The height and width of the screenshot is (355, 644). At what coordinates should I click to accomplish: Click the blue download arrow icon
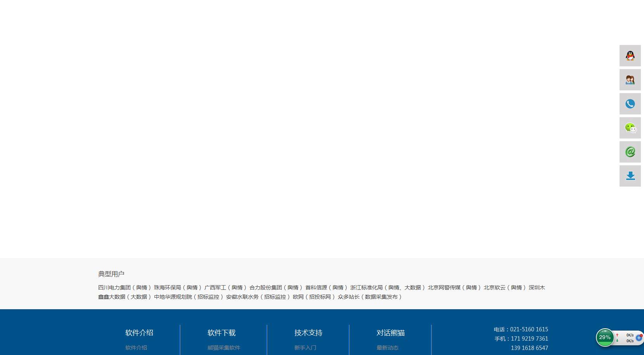coord(630,176)
